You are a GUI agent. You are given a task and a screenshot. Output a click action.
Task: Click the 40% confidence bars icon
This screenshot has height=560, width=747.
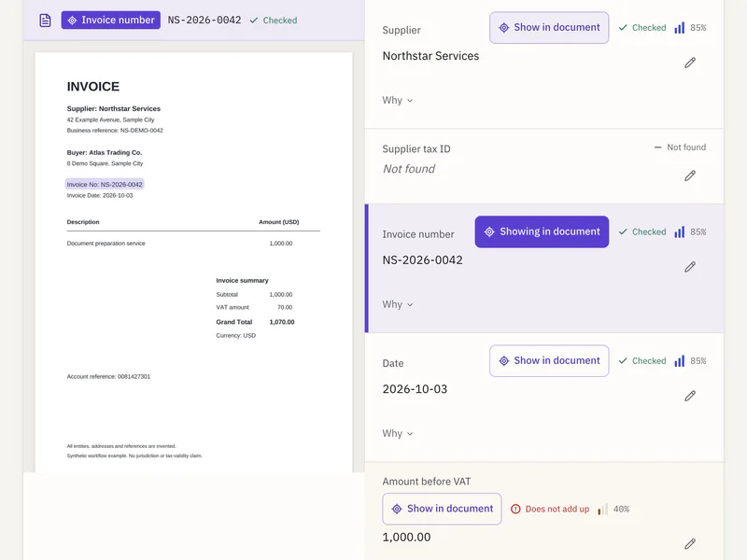tap(602, 509)
